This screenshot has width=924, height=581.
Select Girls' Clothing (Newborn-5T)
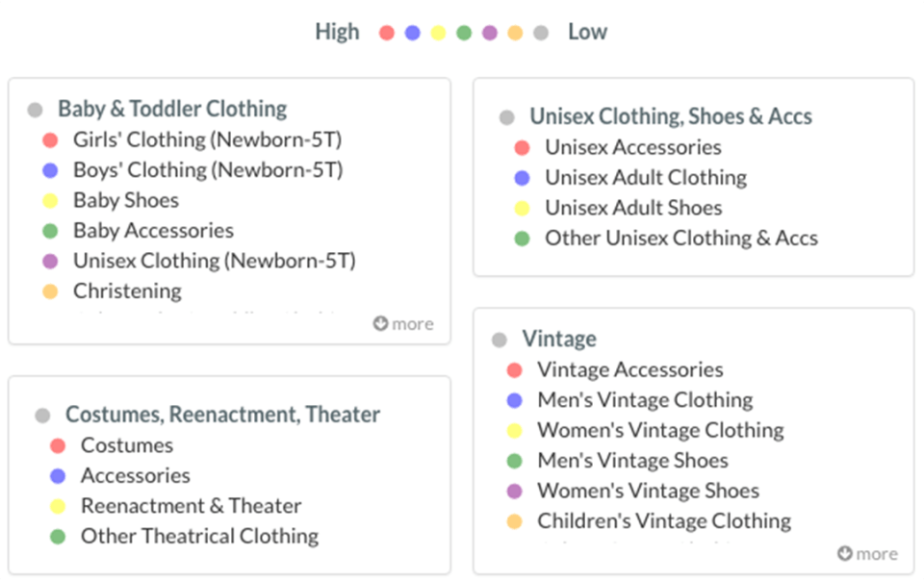(x=208, y=139)
